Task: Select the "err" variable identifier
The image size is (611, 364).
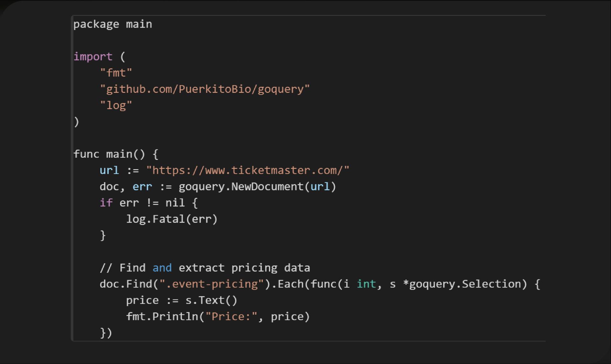Action: point(142,187)
